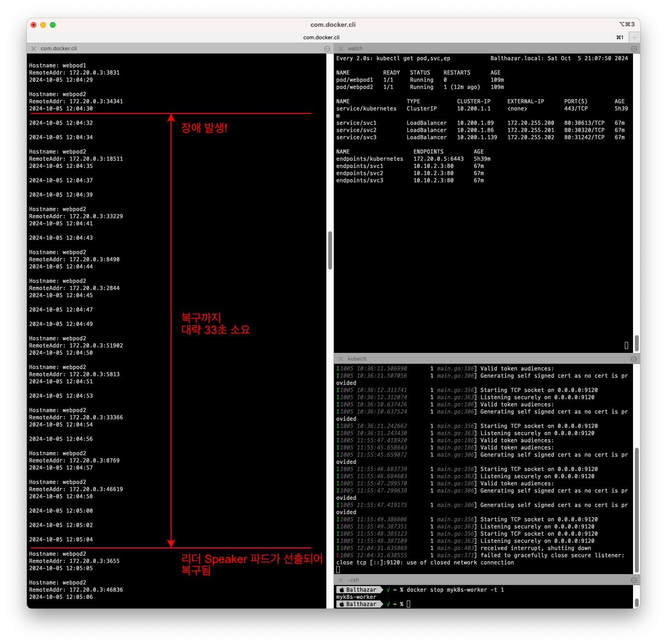Open options menu of watch pane
Screen dimensions: 667x644
[x=634, y=48]
